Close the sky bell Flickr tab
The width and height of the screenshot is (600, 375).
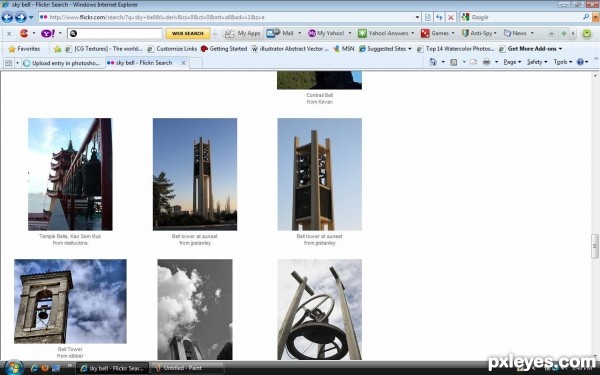pos(183,63)
